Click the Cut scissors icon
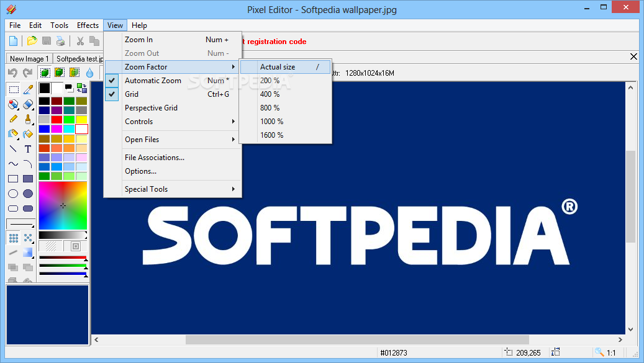The height and width of the screenshot is (363, 644). [80, 41]
